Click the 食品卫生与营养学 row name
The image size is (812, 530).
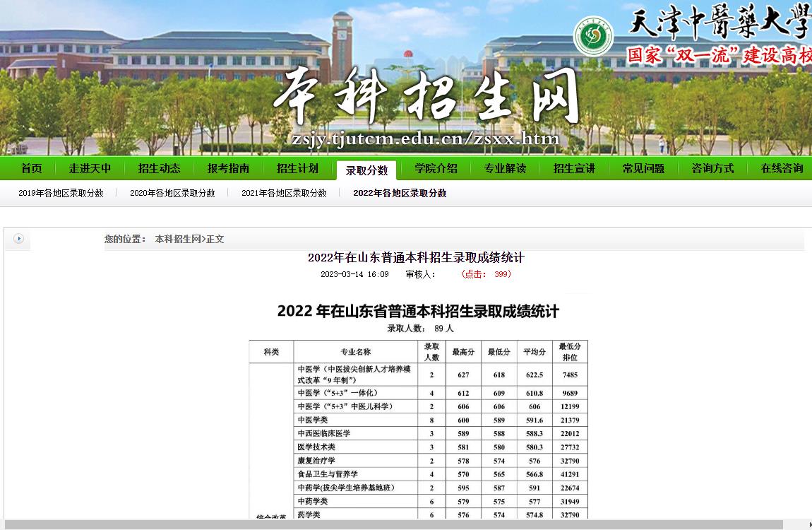[x=328, y=473]
